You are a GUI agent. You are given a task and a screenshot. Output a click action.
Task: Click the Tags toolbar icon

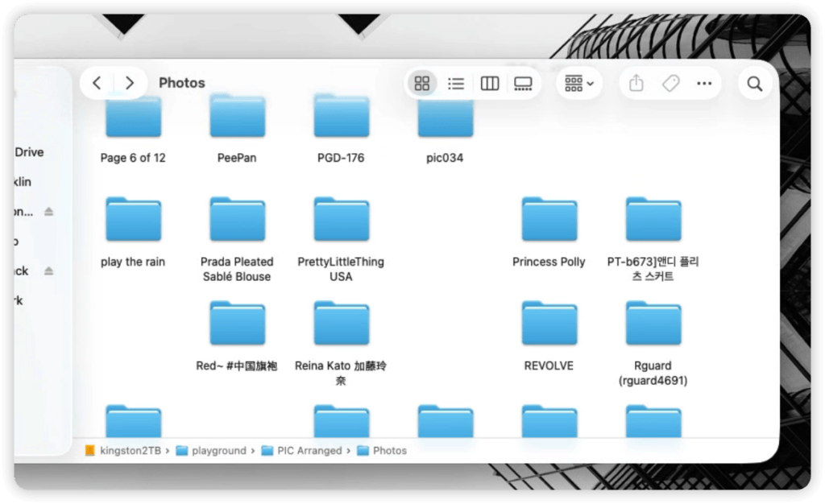[x=671, y=83]
